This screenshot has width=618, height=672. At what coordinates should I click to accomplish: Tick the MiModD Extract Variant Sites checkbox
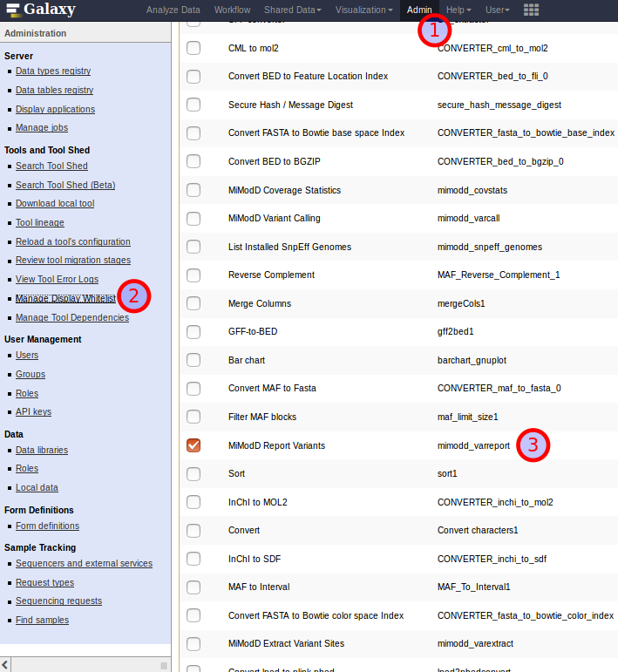tap(194, 644)
